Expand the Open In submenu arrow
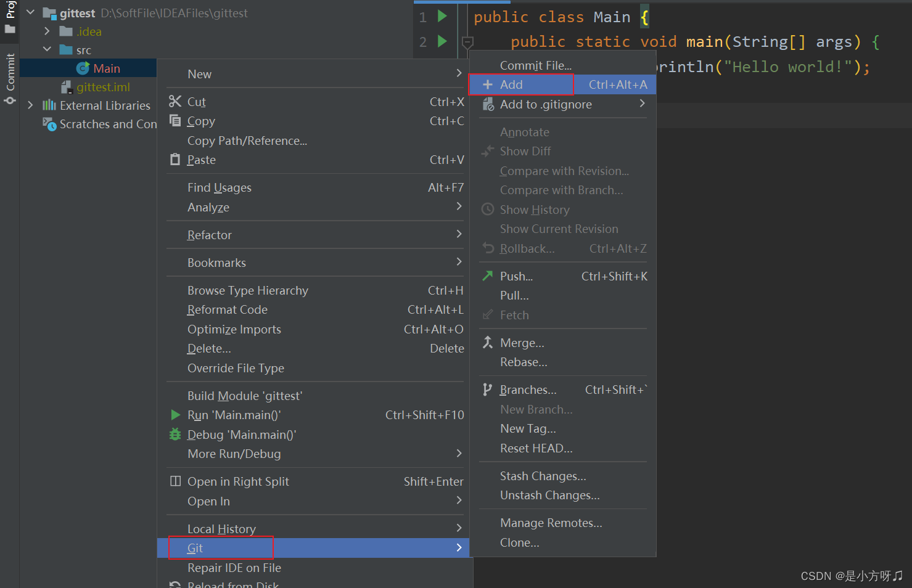The image size is (912, 588). [459, 500]
